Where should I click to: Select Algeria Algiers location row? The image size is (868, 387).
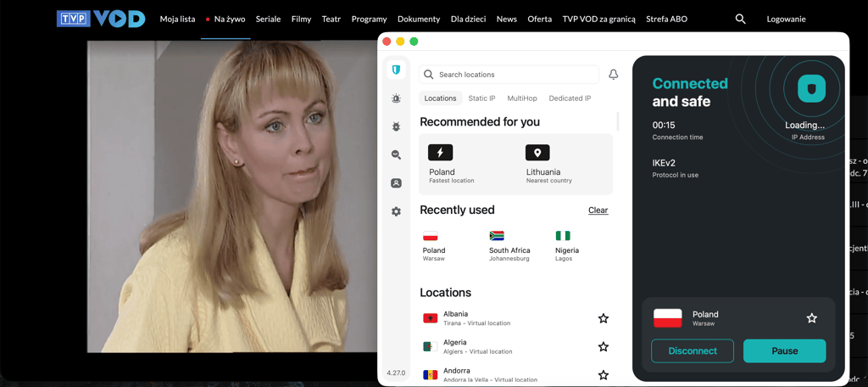click(515, 346)
